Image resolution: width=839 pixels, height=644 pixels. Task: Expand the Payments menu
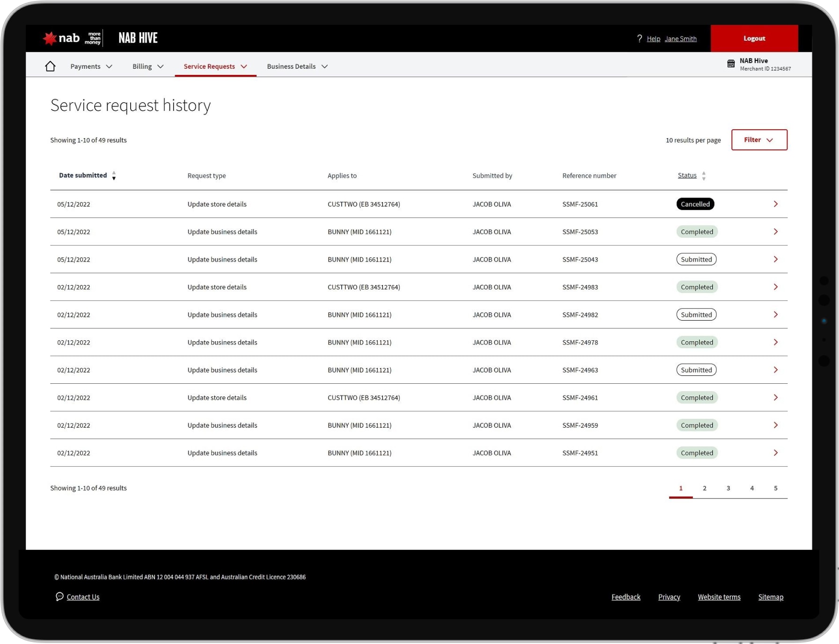[x=91, y=66]
